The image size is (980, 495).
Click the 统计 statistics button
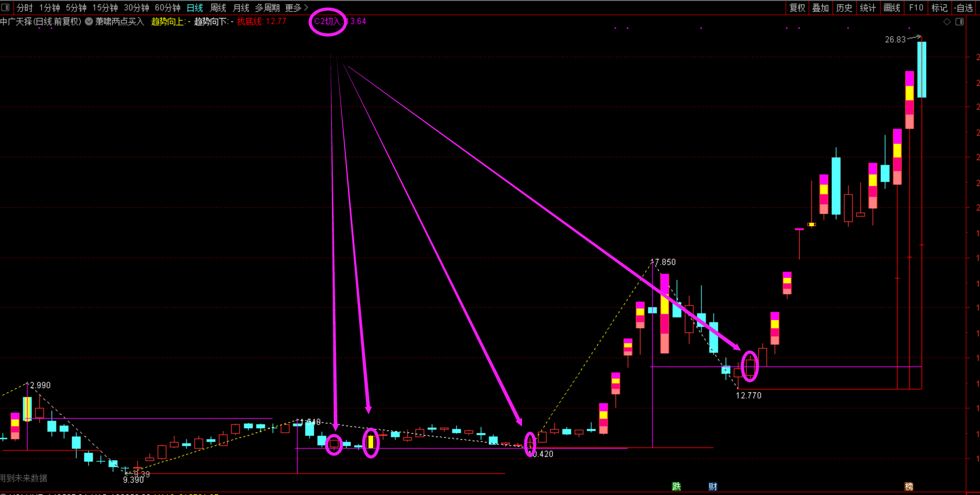[x=868, y=8]
